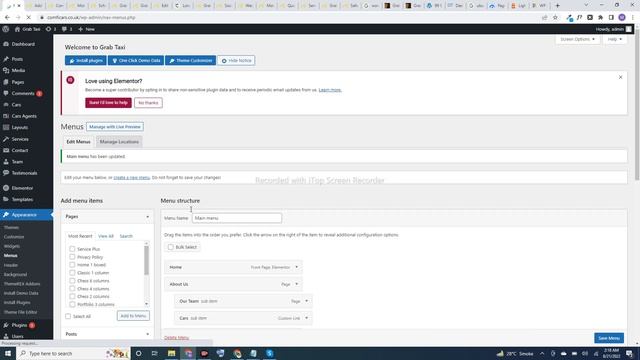
Task: Expand the Posts panel arrow
Action: (x=148, y=334)
